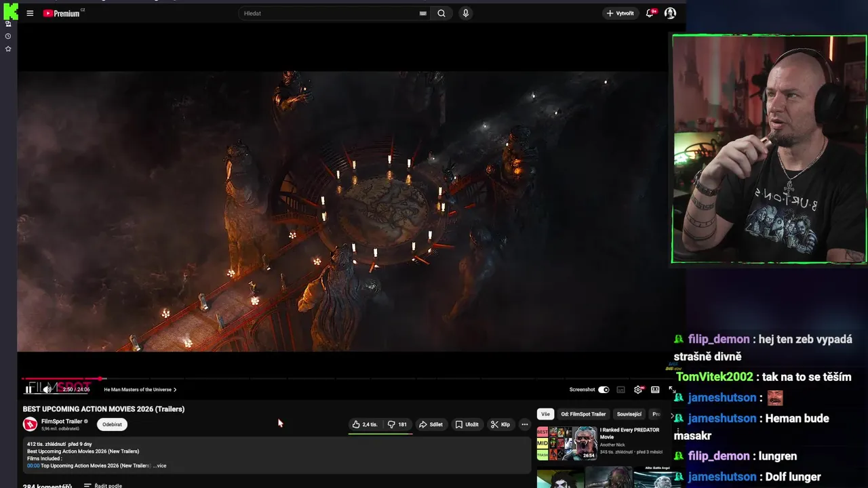
Task: Open chapter He Man Masters of the Universe
Action: 140,390
